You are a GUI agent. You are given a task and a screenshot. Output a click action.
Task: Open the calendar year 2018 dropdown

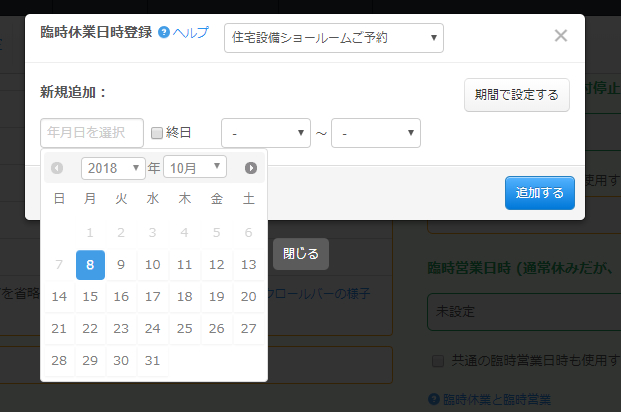coord(113,167)
